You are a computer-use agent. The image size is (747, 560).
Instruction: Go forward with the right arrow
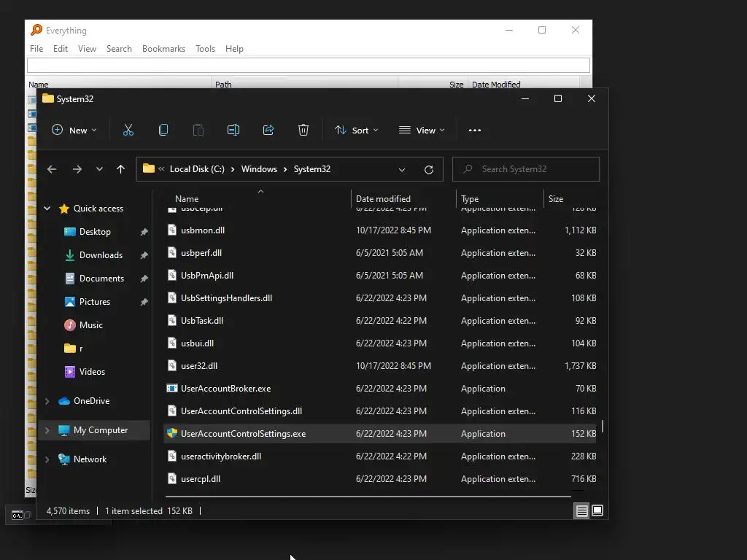(x=77, y=169)
